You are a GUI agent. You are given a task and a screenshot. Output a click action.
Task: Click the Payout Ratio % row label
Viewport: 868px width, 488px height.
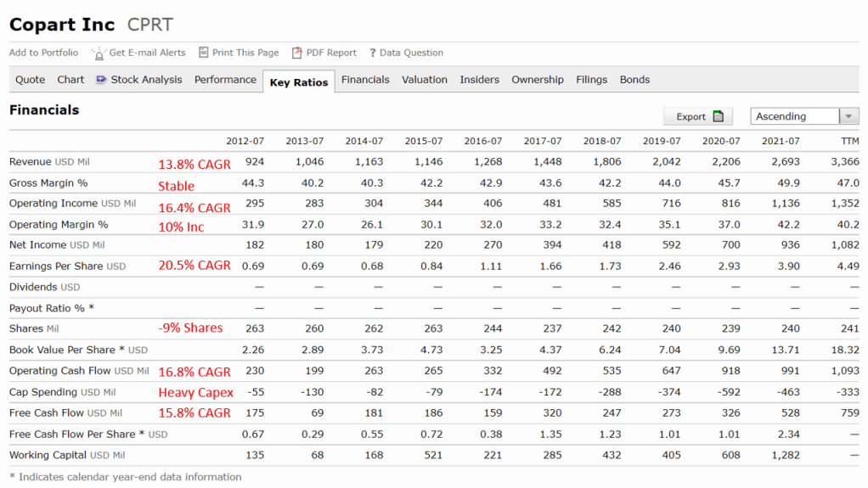(52, 308)
